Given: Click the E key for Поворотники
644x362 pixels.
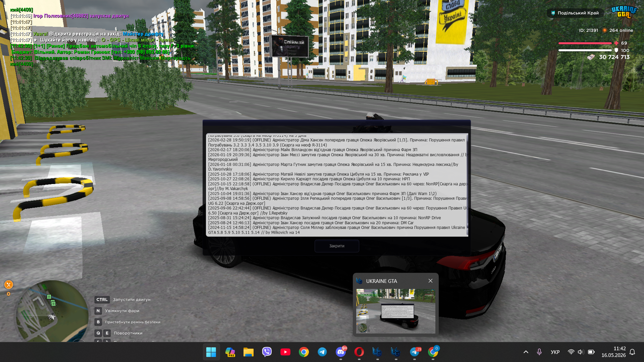Looking at the screenshot, I should [107, 333].
